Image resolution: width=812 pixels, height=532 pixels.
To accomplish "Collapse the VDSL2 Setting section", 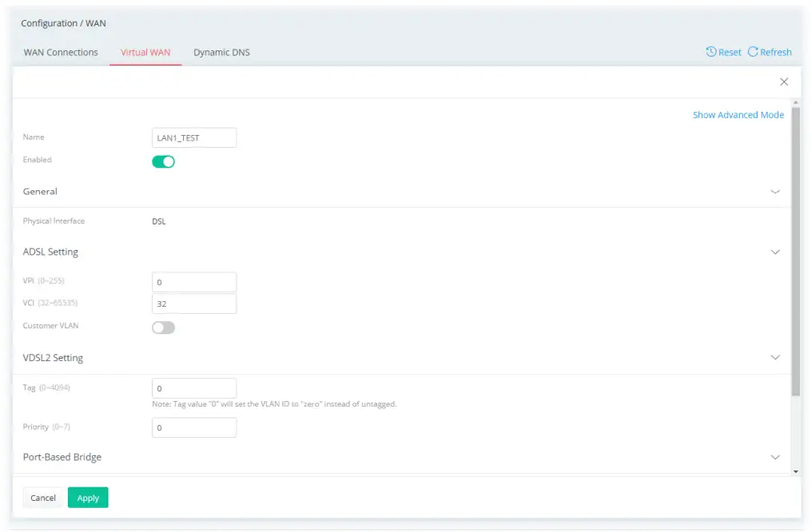I will tap(774, 357).
